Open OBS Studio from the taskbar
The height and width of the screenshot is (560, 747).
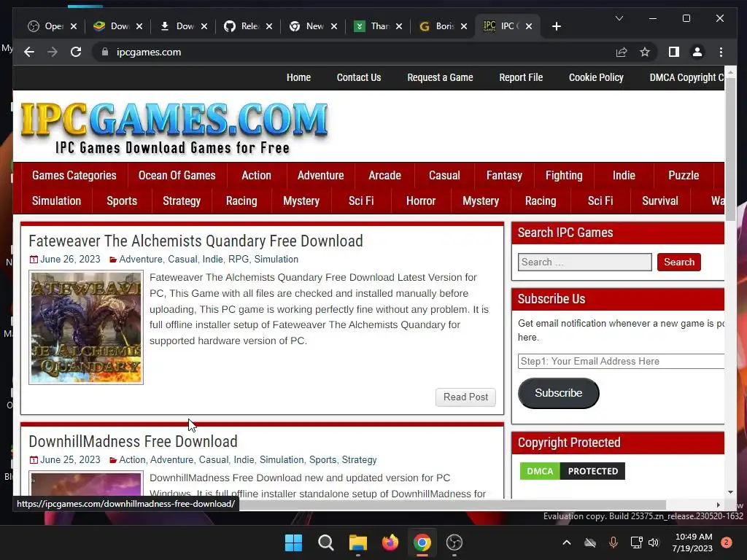tap(454, 542)
